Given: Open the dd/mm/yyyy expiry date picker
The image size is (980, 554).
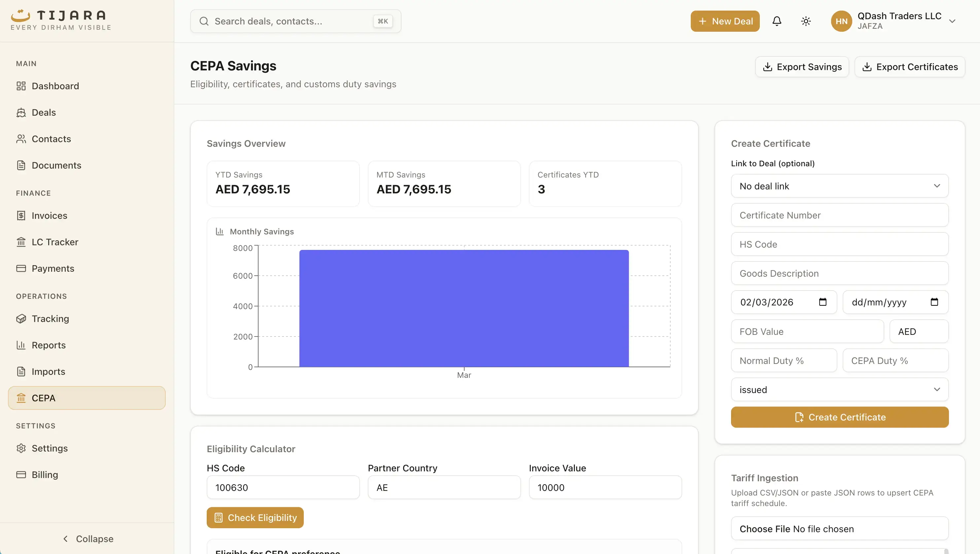Looking at the screenshot, I should (935, 302).
